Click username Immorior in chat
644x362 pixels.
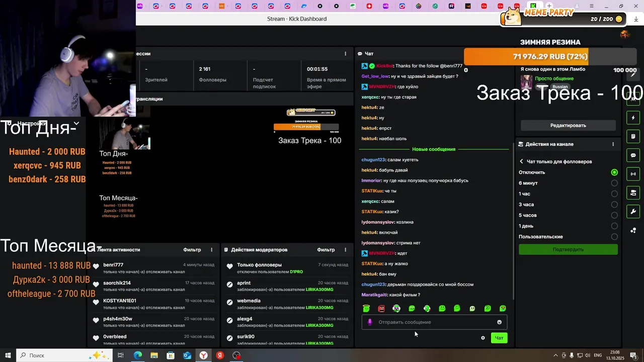point(371,180)
